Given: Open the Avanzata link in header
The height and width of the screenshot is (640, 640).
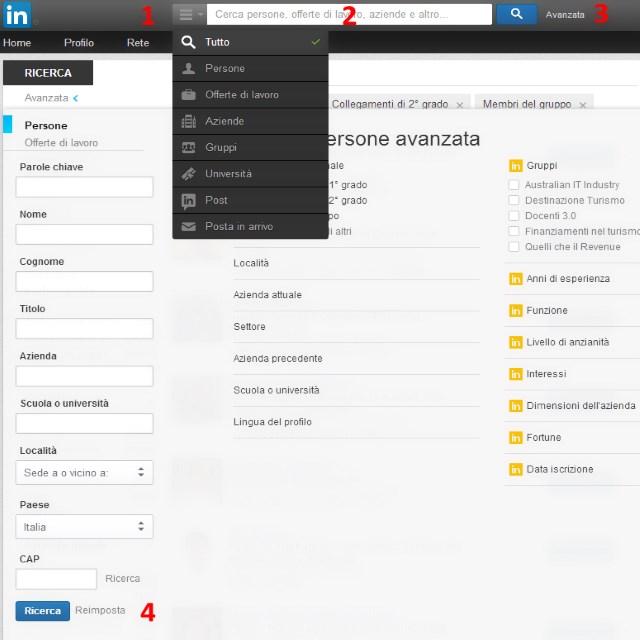Looking at the screenshot, I should [x=565, y=15].
